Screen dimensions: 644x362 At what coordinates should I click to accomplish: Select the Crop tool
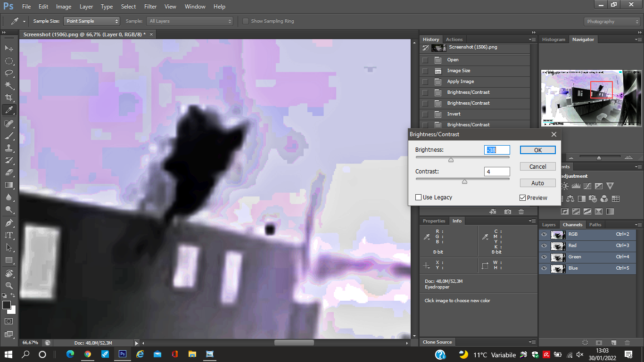(x=9, y=98)
